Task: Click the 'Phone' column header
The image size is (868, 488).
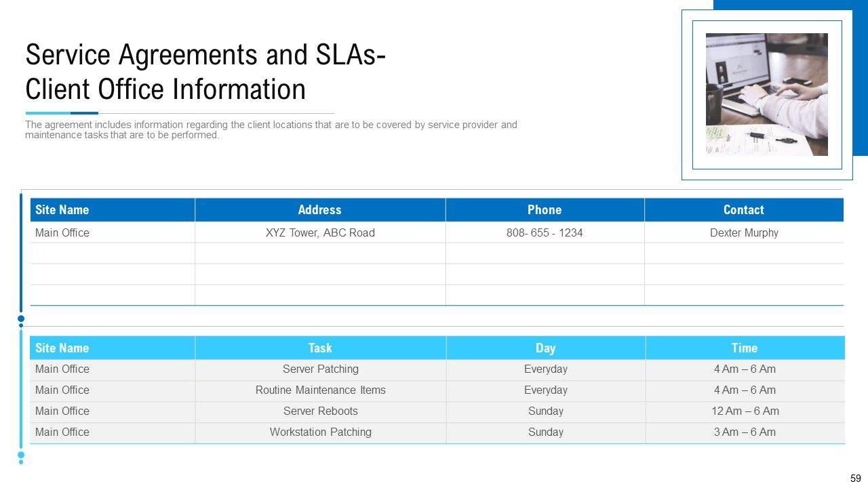Action: pos(545,209)
